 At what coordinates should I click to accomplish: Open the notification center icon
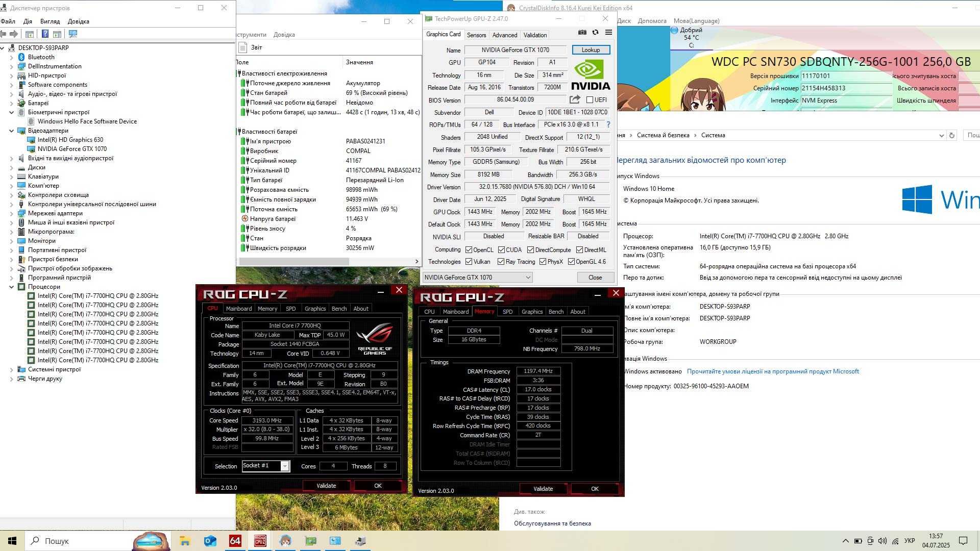963,541
